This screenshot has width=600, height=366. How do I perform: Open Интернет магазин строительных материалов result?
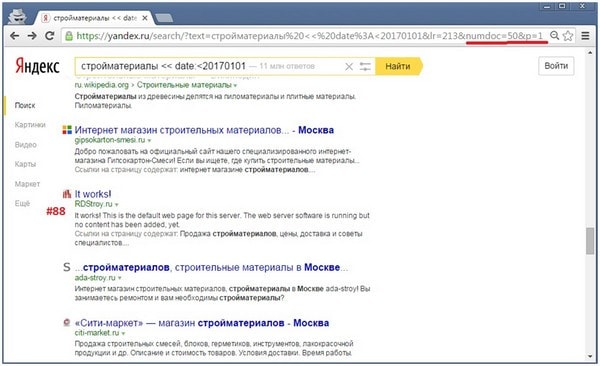pos(204,130)
